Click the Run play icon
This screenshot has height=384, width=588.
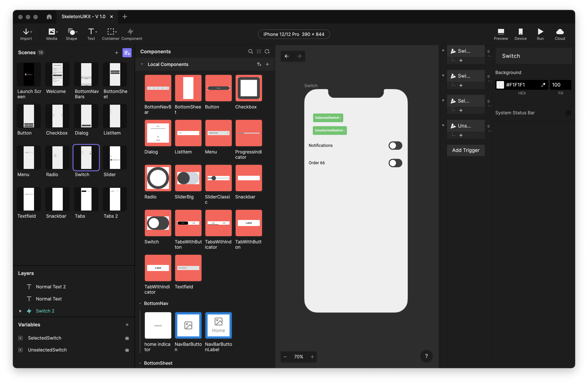[540, 32]
